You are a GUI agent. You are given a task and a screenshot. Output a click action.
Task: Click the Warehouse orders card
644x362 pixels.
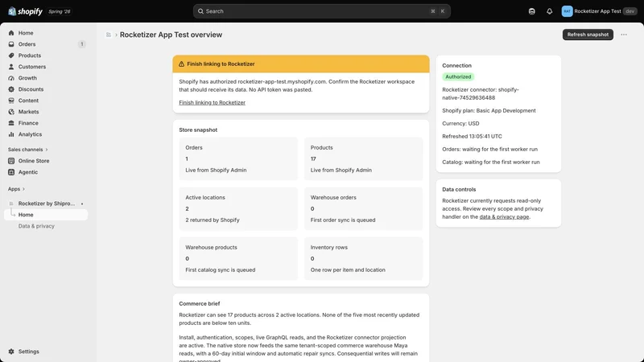[x=364, y=208]
